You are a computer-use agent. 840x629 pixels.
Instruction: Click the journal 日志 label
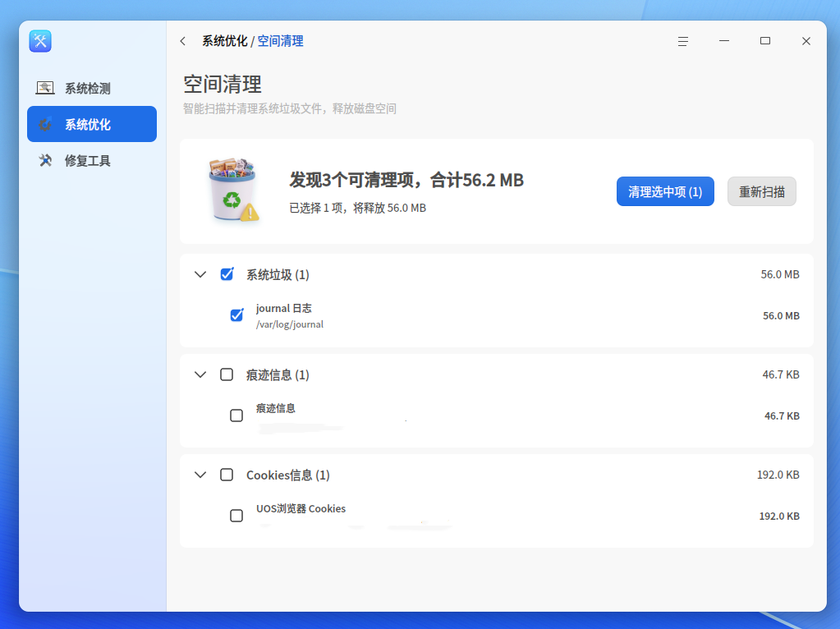point(284,308)
